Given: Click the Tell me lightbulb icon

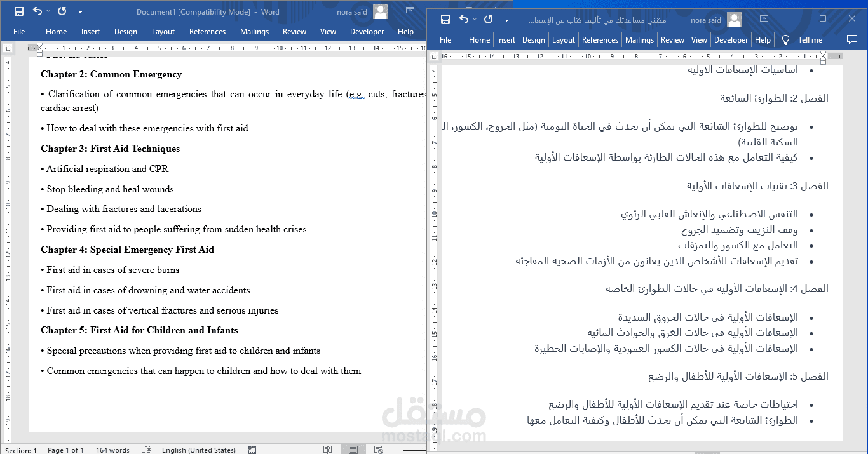Looking at the screenshot, I should click(785, 40).
